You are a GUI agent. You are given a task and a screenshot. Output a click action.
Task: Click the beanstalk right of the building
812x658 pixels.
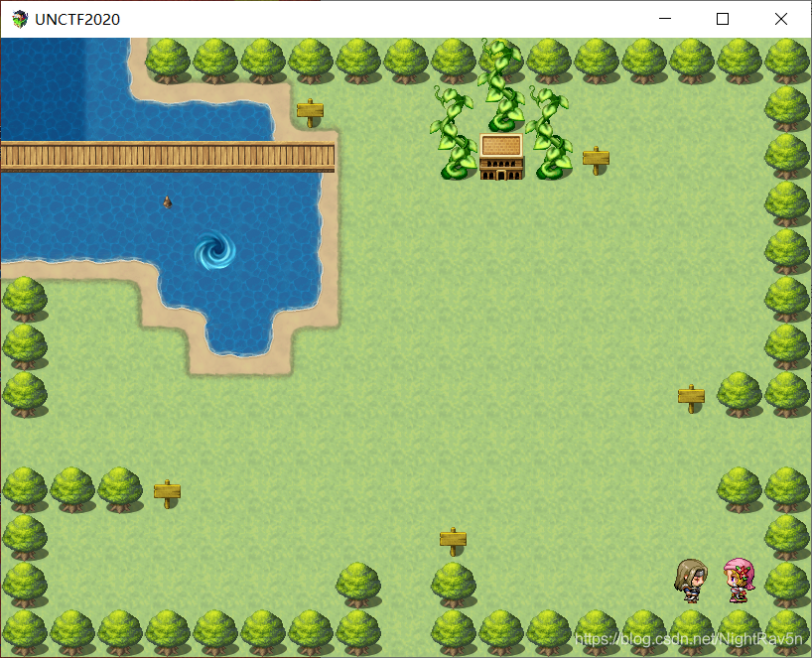click(x=549, y=133)
